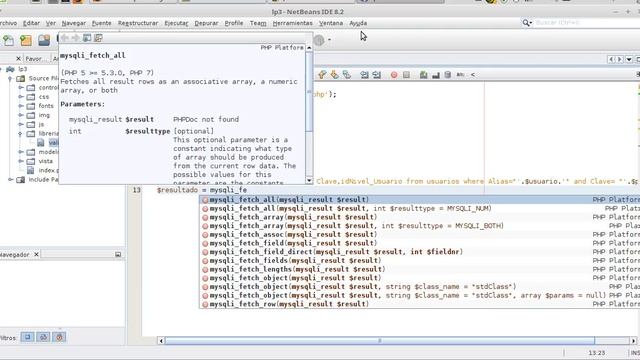
Task: Open the Ventana menu
Action: click(x=331, y=23)
